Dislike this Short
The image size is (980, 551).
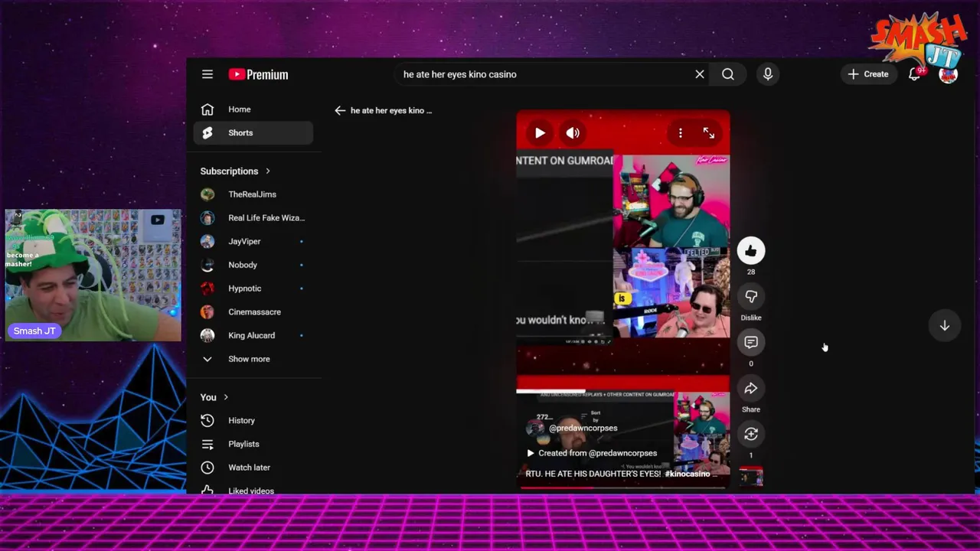click(x=751, y=296)
